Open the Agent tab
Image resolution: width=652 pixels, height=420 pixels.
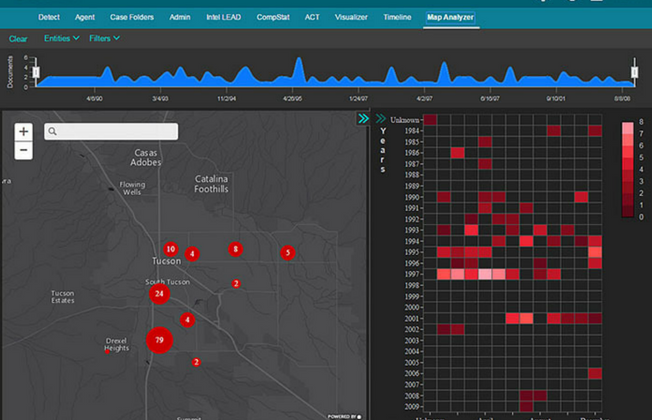[85, 17]
